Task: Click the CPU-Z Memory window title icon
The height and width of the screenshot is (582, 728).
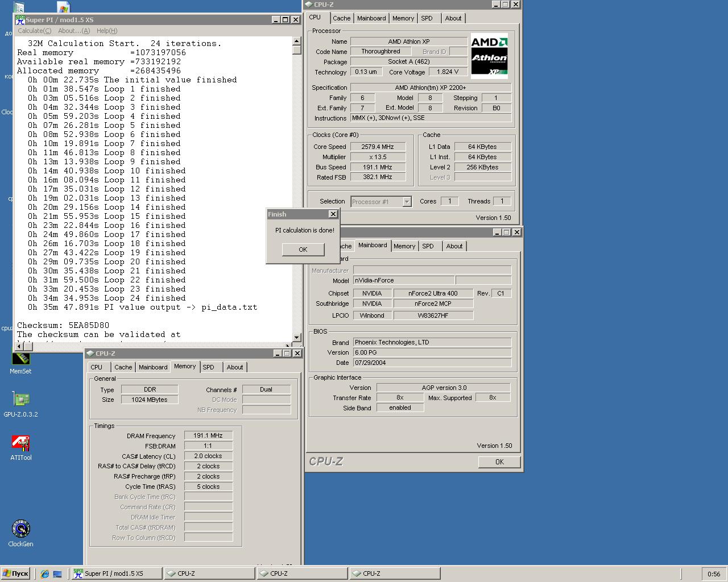Action: click(90, 354)
